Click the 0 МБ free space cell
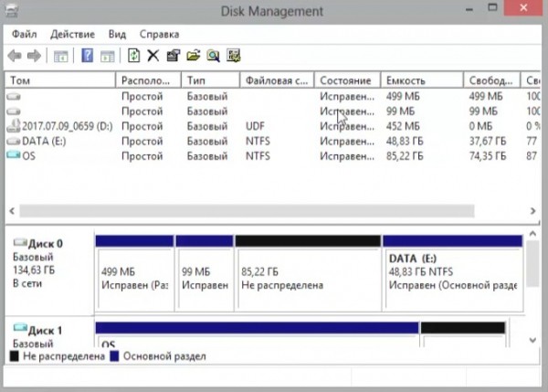This screenshot has height=392, width=548. pos(481,126)
